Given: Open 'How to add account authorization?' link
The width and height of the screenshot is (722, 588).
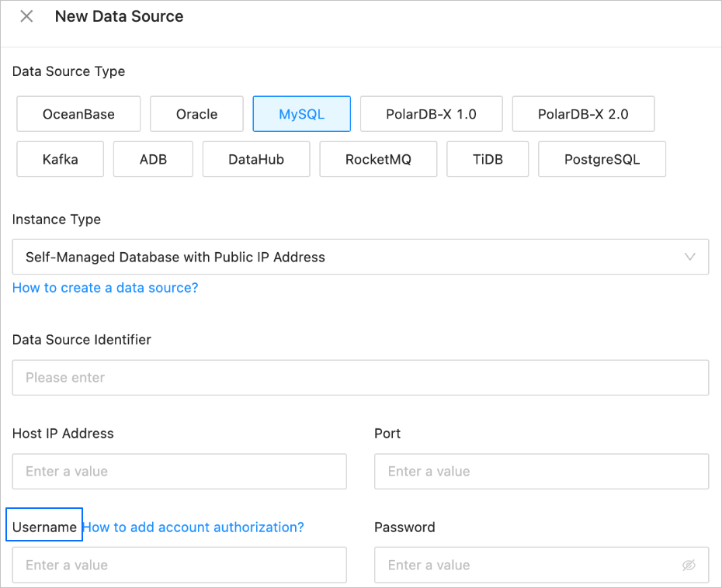Looking at the screenshot, I should point(193,527).
